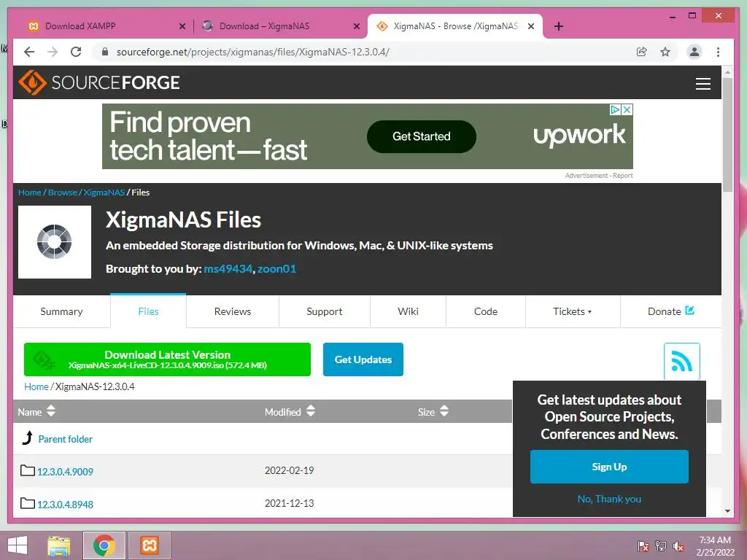Click the padlock site info icon
The image size is (747, 560).
pos(105,52)
